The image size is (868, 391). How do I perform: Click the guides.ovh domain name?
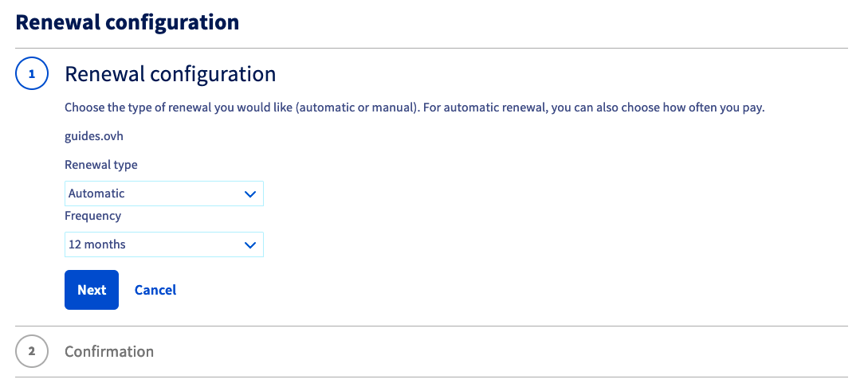(94, 136)
